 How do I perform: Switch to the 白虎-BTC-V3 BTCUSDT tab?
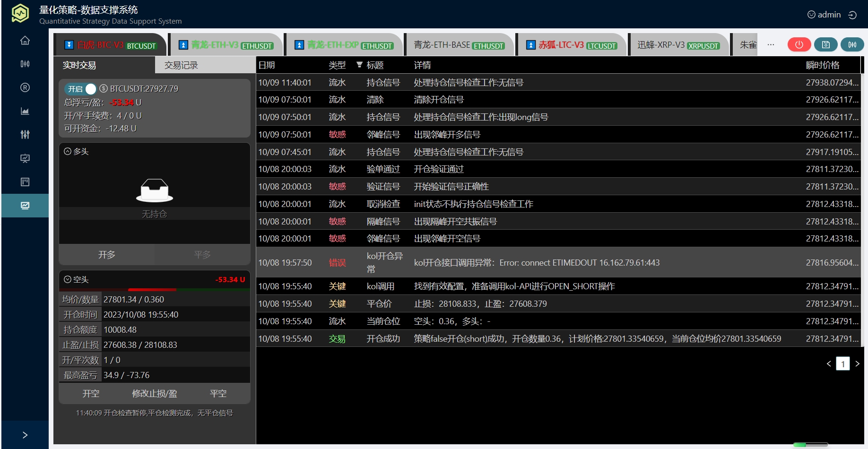(111, 45)
